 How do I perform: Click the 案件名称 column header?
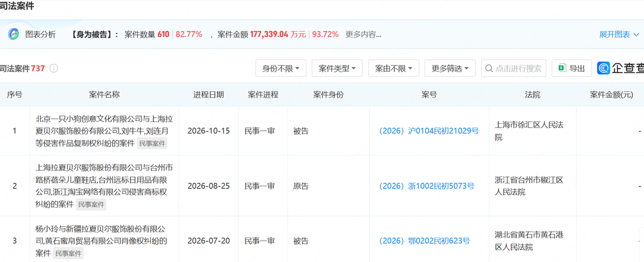point(104,95)
